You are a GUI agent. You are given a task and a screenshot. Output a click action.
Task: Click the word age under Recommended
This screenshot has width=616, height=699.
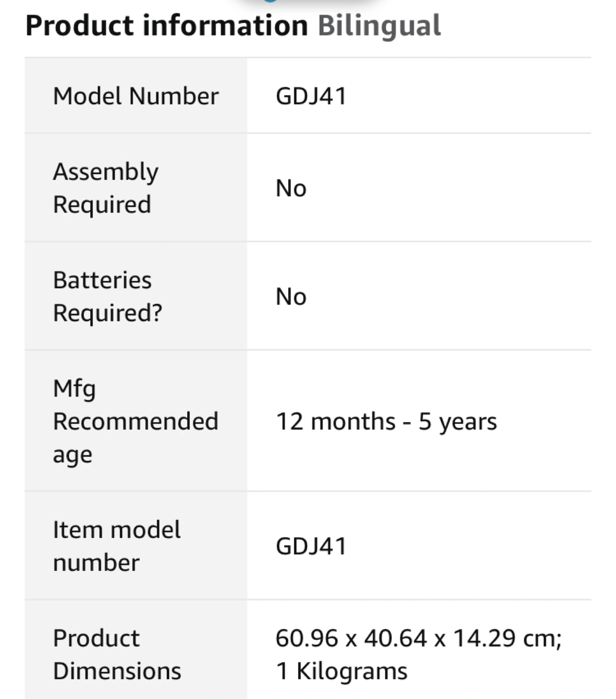(x=73, y=456)
